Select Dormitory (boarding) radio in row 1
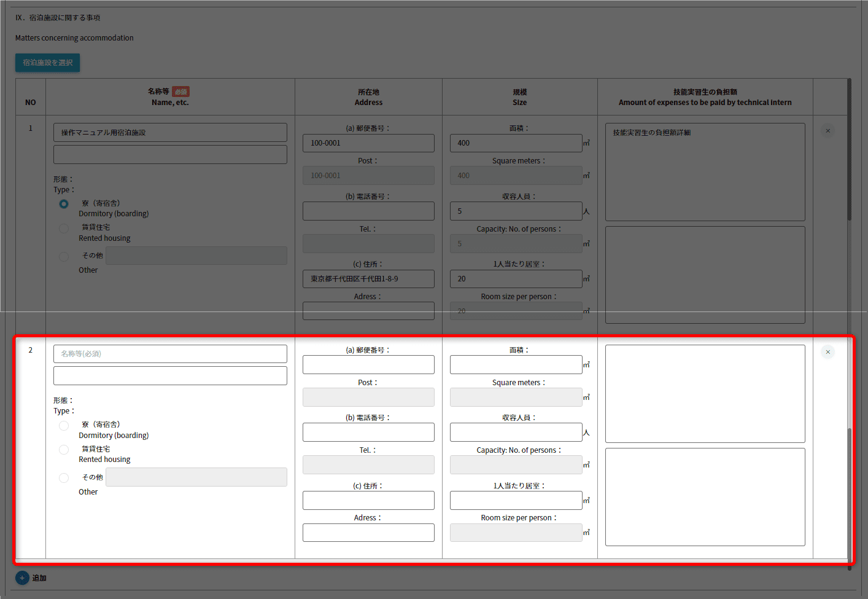Screen dimensions: 868x599 tap(64, 204)
